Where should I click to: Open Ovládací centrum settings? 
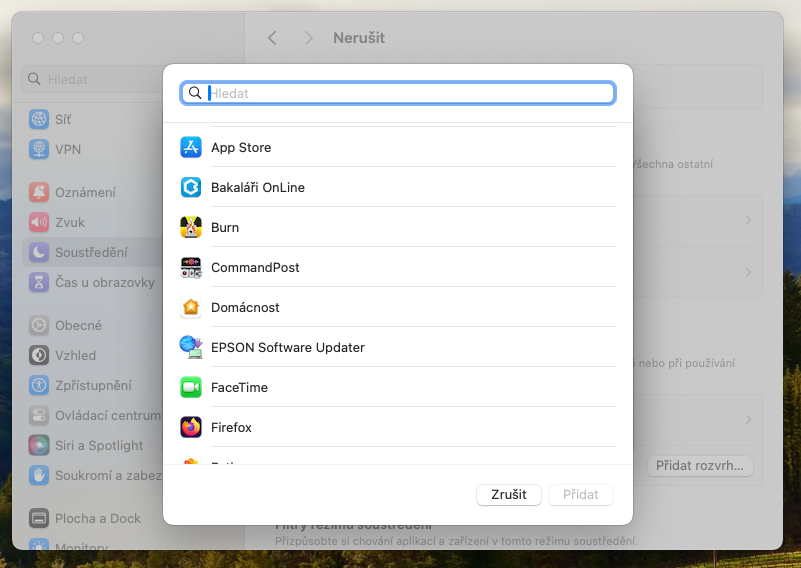click(92, 415)
